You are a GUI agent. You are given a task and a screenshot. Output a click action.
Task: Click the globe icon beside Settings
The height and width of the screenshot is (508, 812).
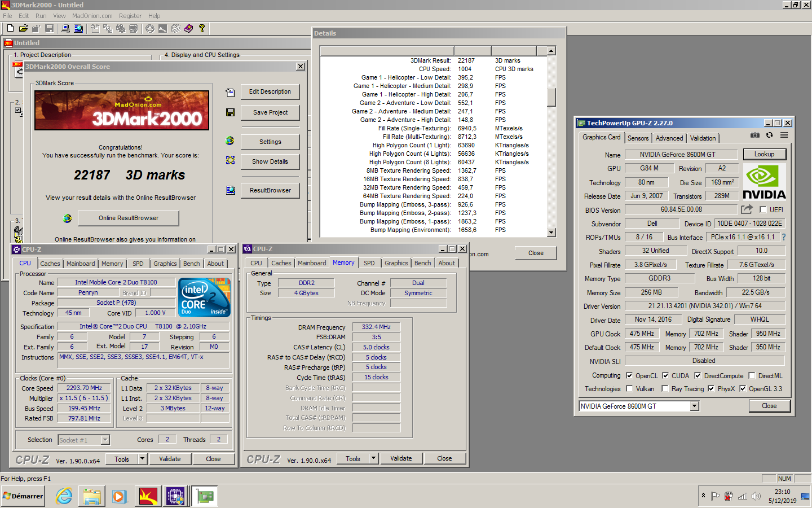click(x=230, y=141)
